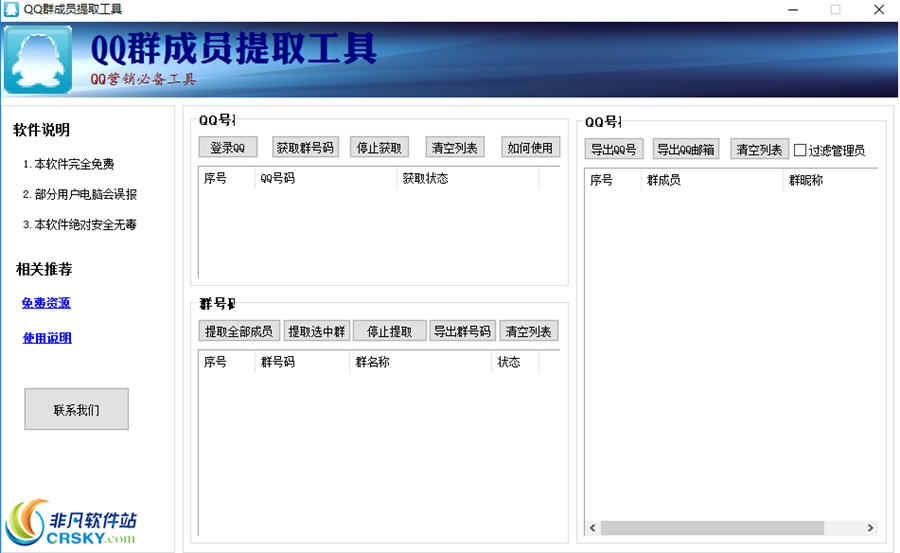Click the 联系我们 button
Screen dimensions: 900x553
click(76, 409)
